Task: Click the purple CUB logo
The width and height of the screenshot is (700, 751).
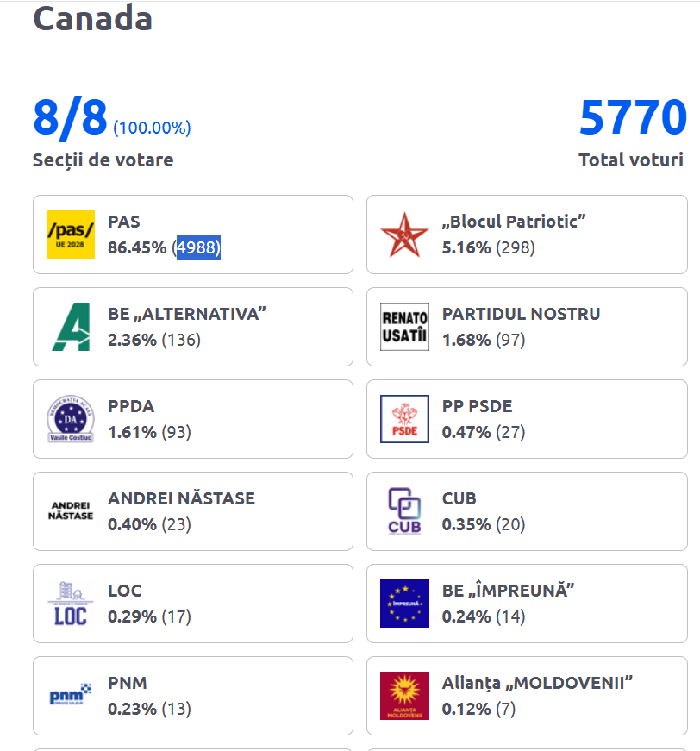Action: (x=404, y=511)
